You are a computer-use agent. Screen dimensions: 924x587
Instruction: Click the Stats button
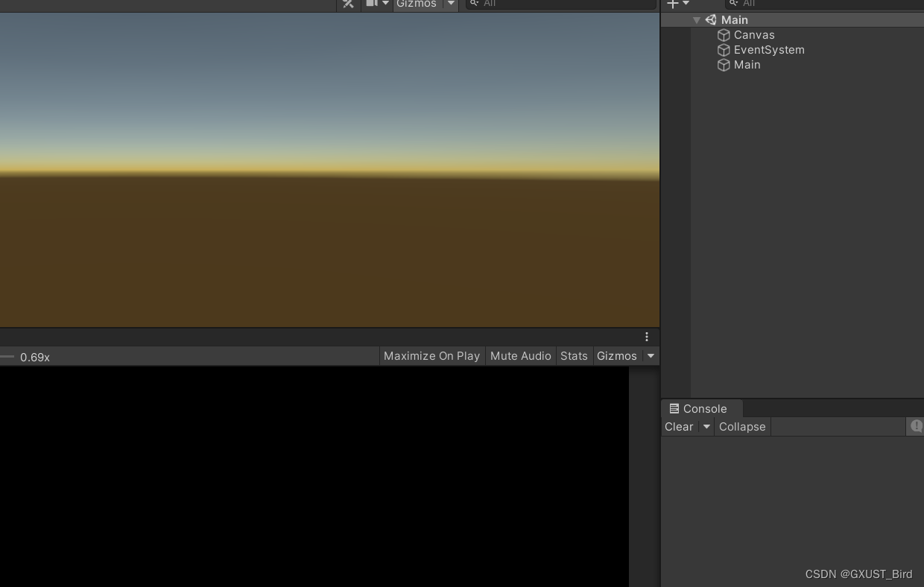[x=574, y=355]
